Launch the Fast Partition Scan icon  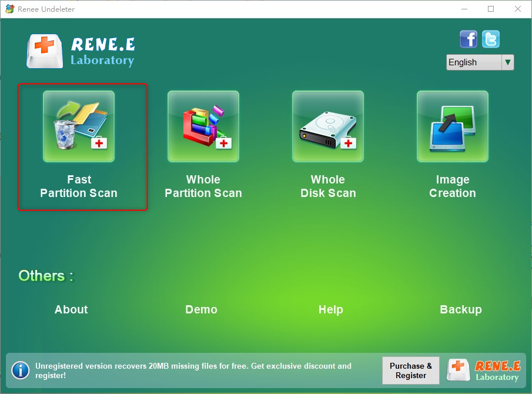pos(79,126)
